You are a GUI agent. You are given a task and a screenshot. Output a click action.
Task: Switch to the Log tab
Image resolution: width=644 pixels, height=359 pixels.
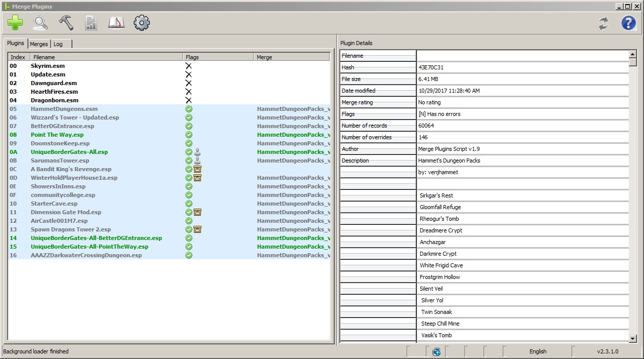[x=61, y=44]
